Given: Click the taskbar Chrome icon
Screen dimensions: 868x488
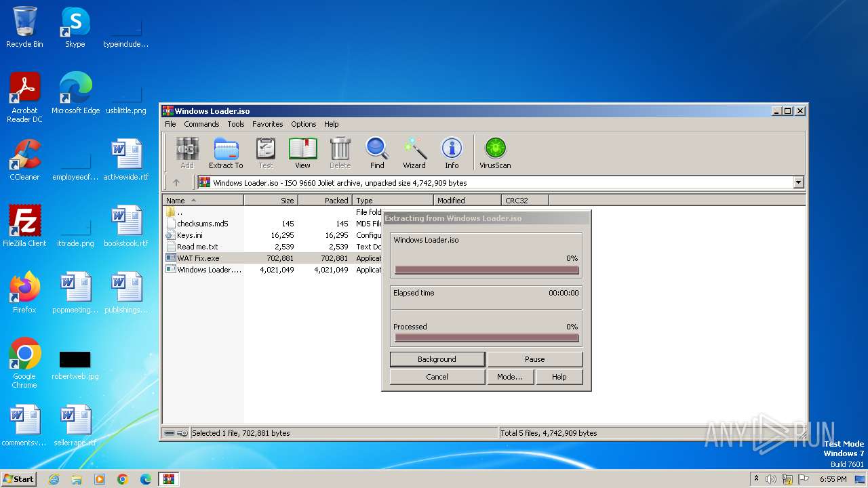Looking at the screenshot, I should click(123, 479).
